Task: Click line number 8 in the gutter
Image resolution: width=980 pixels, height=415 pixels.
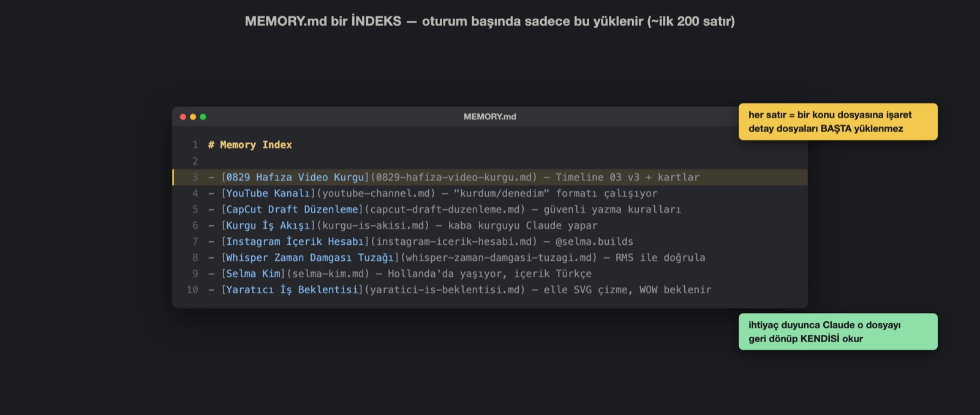Action: 195,258
